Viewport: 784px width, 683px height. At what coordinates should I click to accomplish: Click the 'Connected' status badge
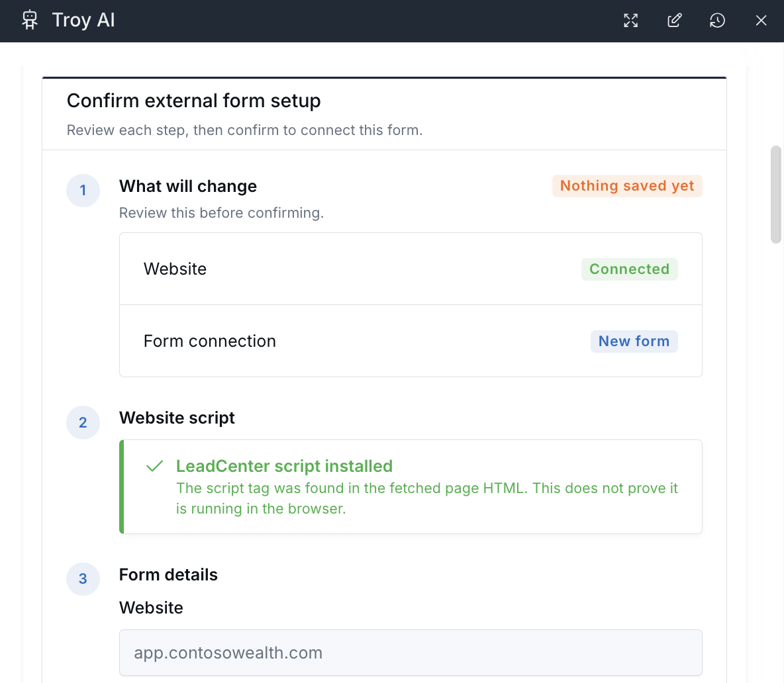click(629, 269)
